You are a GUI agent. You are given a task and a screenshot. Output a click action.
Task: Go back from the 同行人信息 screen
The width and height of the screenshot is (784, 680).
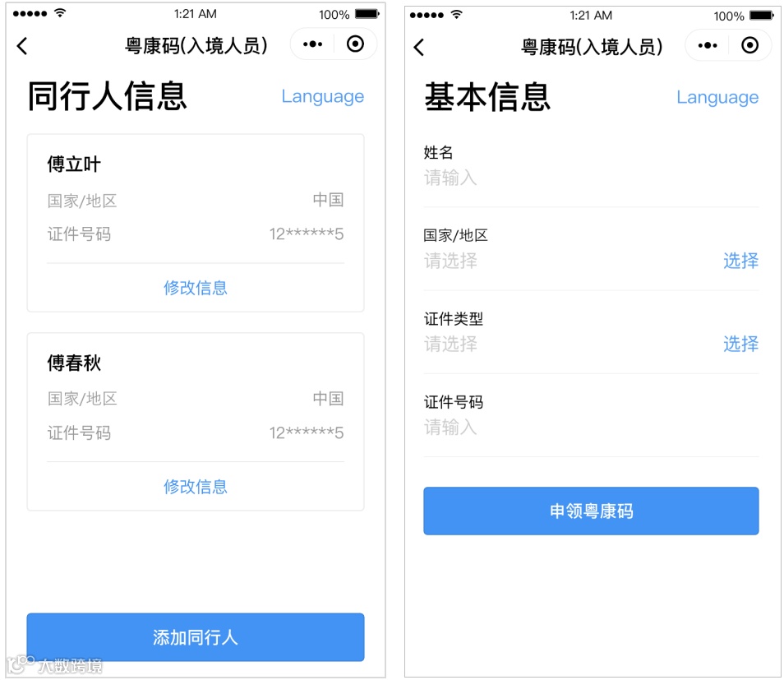click(22, 46)
